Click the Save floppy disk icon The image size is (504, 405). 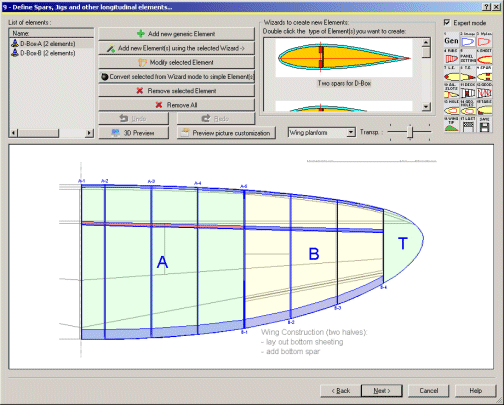click(x=484, y=124)
